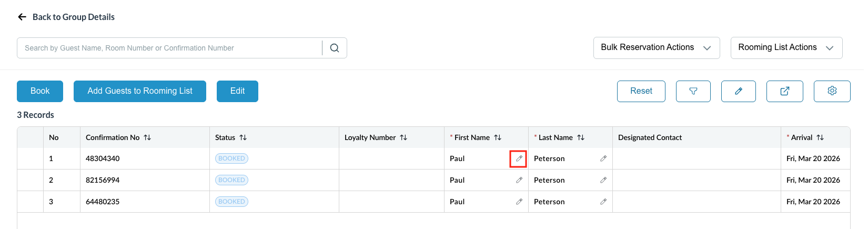Sort by Confirmation No column

coord(147,137)
